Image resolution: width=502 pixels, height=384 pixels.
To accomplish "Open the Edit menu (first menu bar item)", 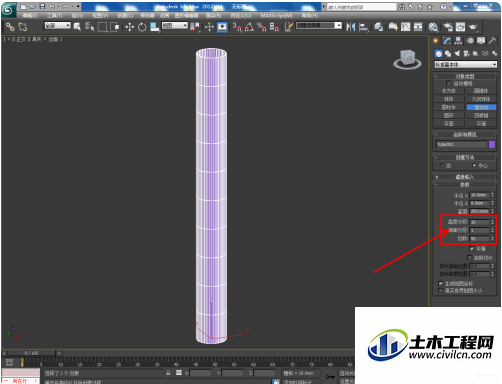I will (30, 16).
